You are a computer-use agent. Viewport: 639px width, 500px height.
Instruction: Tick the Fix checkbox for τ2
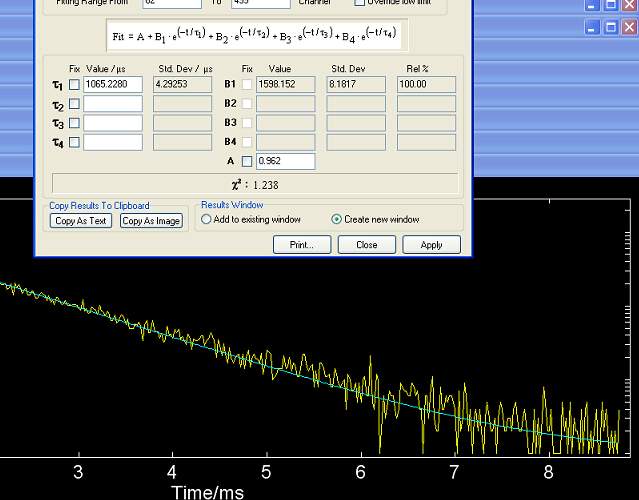coord(74,104)
